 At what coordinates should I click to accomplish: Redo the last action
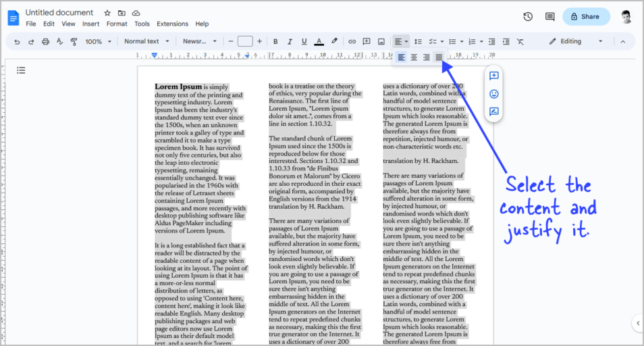[x=31, y=41]
